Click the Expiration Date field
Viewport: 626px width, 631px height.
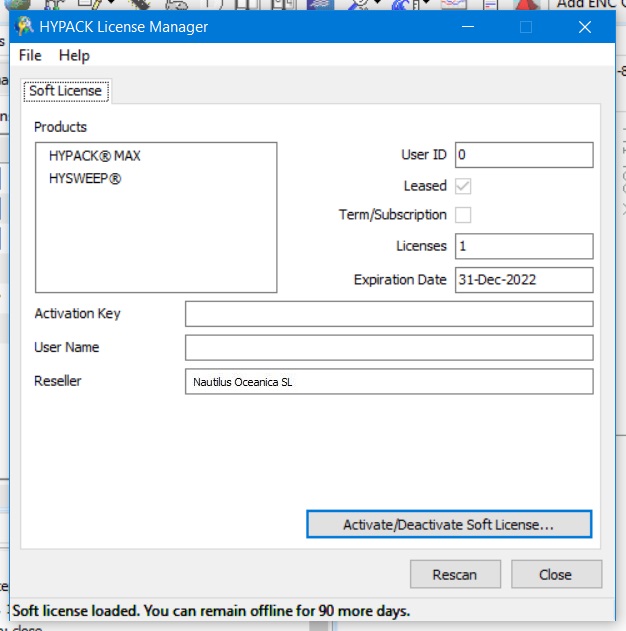(x=524, y=280)
